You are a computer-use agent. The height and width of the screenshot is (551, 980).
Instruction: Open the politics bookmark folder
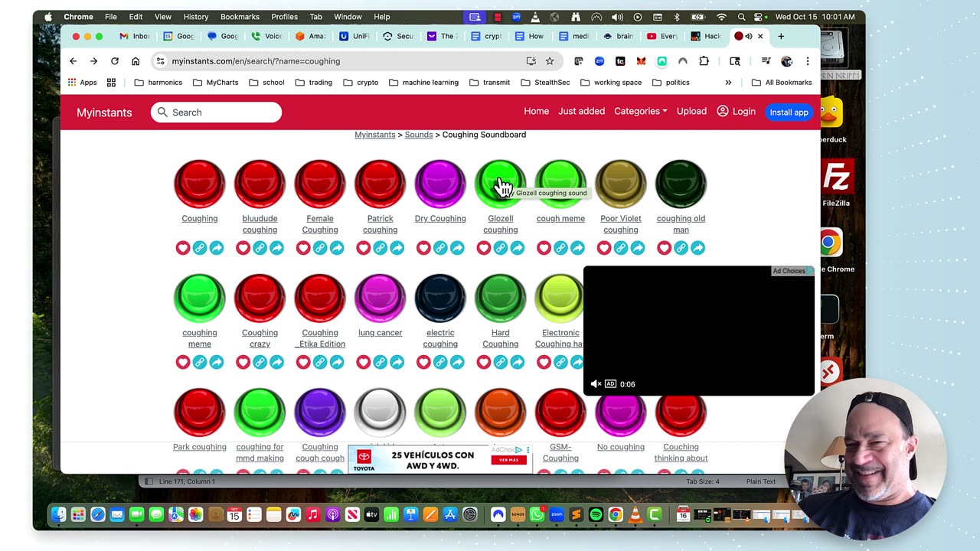coord(671,83)
